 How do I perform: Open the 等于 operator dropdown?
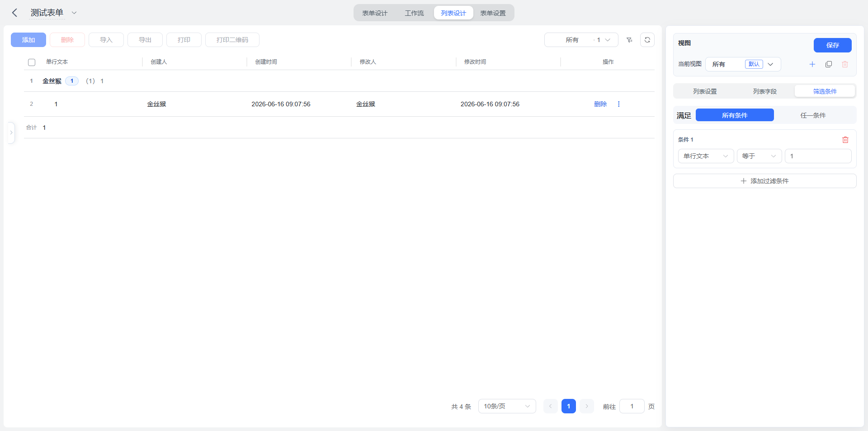[x=759, y=156]
